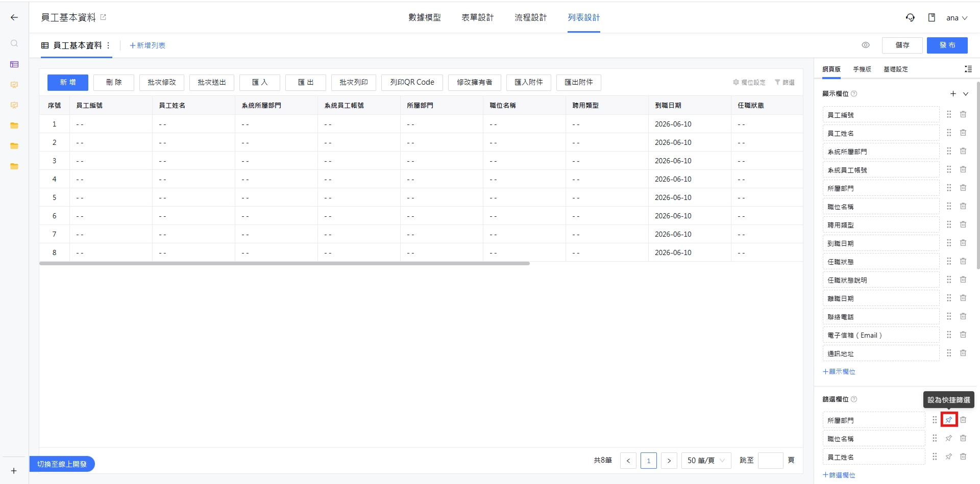Delete the 職位名稱 filter field
This screenshot has width=980, height=484.
[963, 438]
